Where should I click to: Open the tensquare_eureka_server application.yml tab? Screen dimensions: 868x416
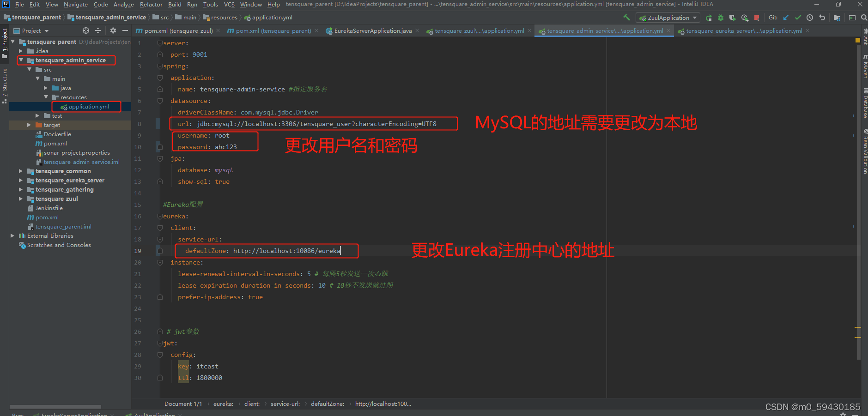point(744,31)
